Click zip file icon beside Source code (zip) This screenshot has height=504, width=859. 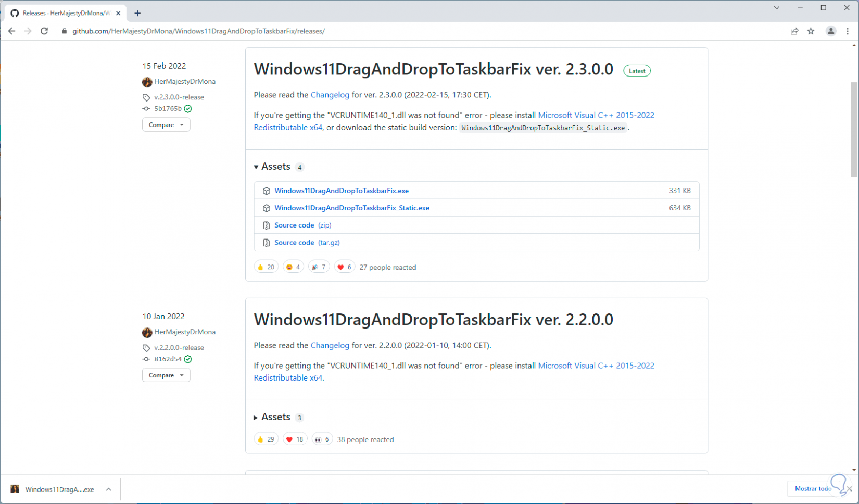coord(267,225)
